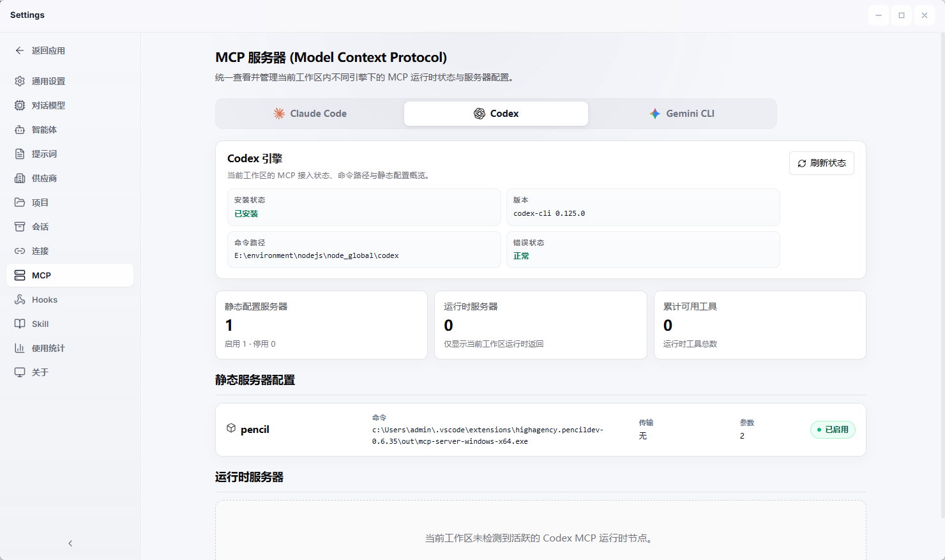Image resolution: width=945 pixels, height=560 pixels.
Task: Select the Codex engine tab
Action: click(x=496, y=114)
